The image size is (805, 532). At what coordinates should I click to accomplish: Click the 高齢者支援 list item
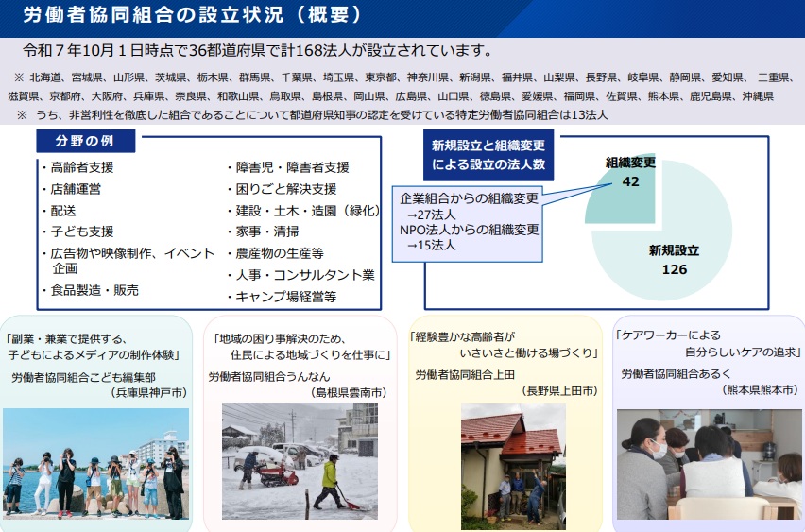pyautogui.click(x=81, y=166)
